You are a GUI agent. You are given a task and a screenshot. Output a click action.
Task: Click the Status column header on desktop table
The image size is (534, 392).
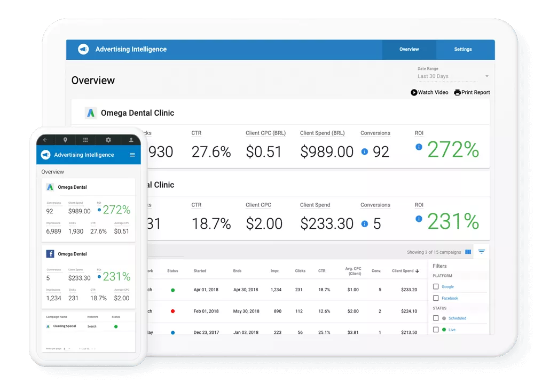[172, 271]
